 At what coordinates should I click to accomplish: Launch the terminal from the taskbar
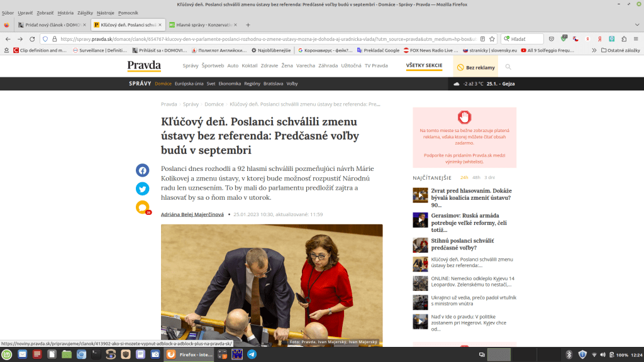point(96,354)
